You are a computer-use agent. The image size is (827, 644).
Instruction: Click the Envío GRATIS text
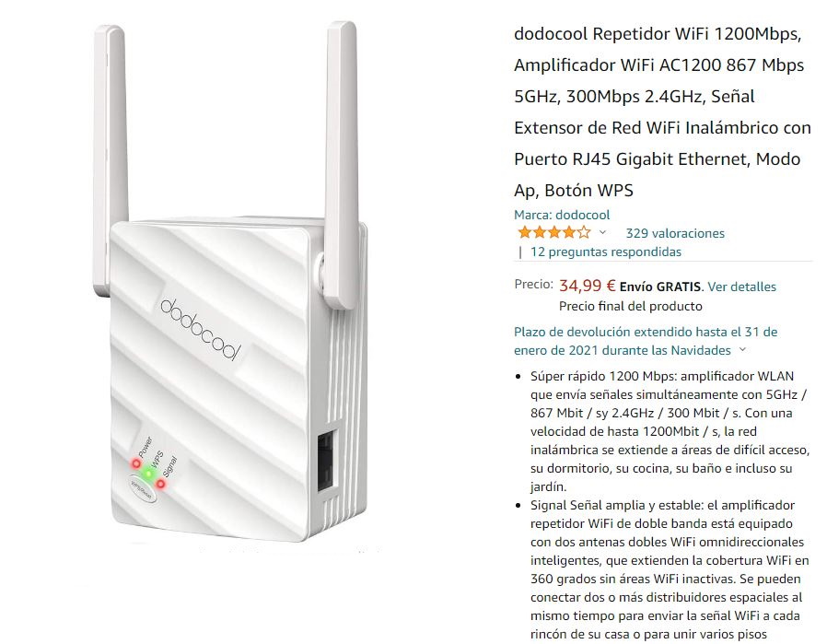(x=659, y=287)
